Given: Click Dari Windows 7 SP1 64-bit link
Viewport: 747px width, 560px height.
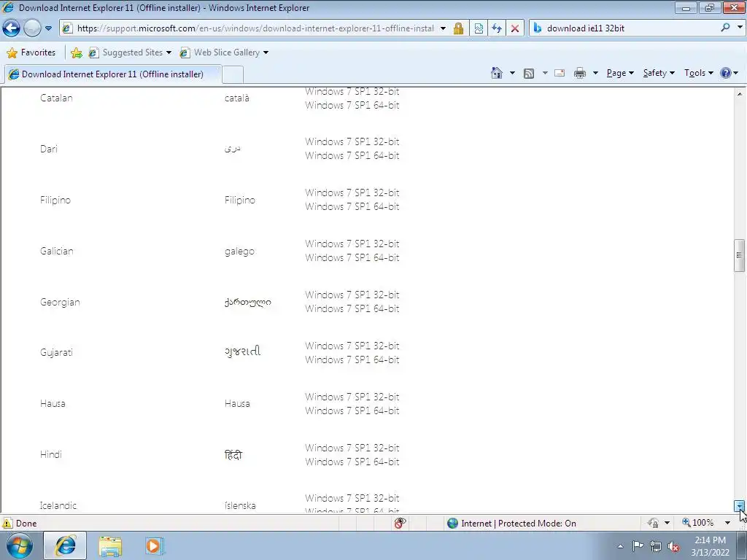Looking at the screenshot, I should (x=352, y=156).
